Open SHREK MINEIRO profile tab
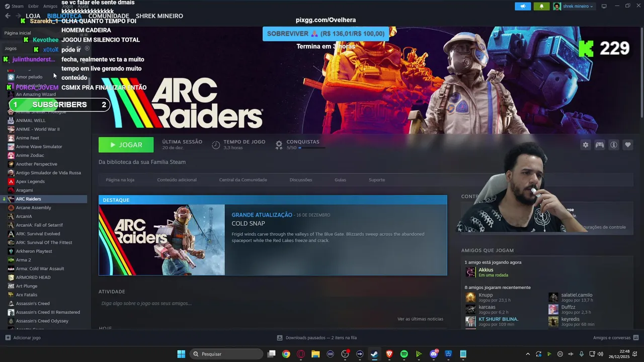This screenshot has width=644, height=362. tap(159, 16)
